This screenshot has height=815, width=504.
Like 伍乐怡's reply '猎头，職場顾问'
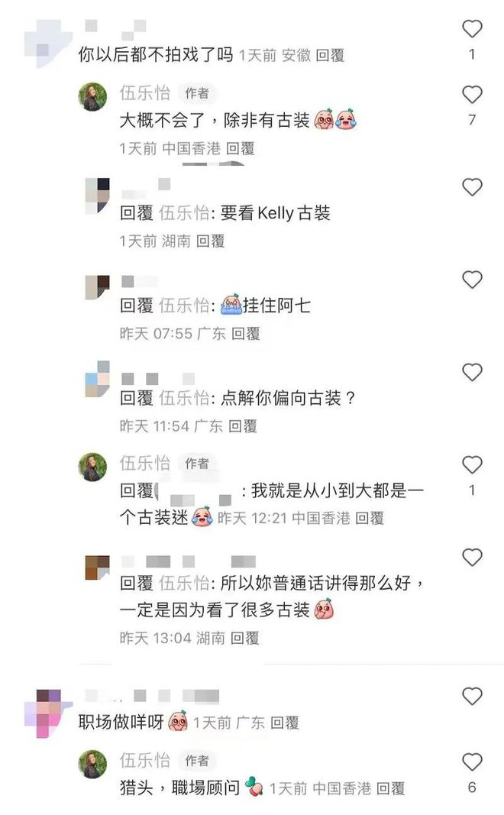click(472, 762)
